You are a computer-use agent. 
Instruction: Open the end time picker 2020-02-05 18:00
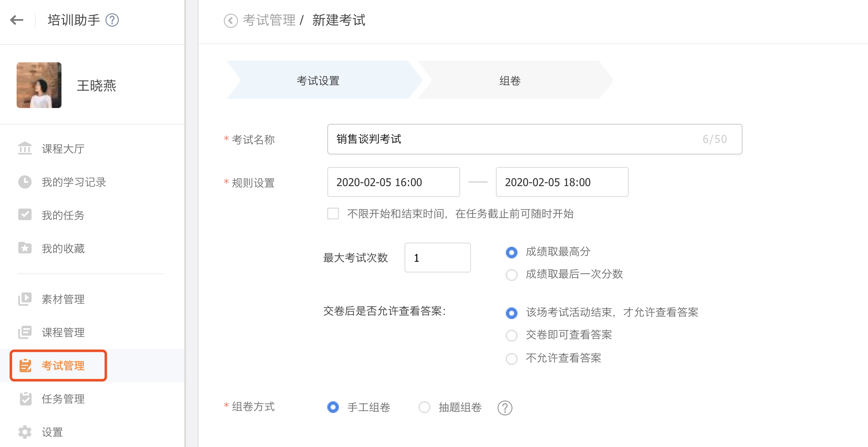(562, 182)
